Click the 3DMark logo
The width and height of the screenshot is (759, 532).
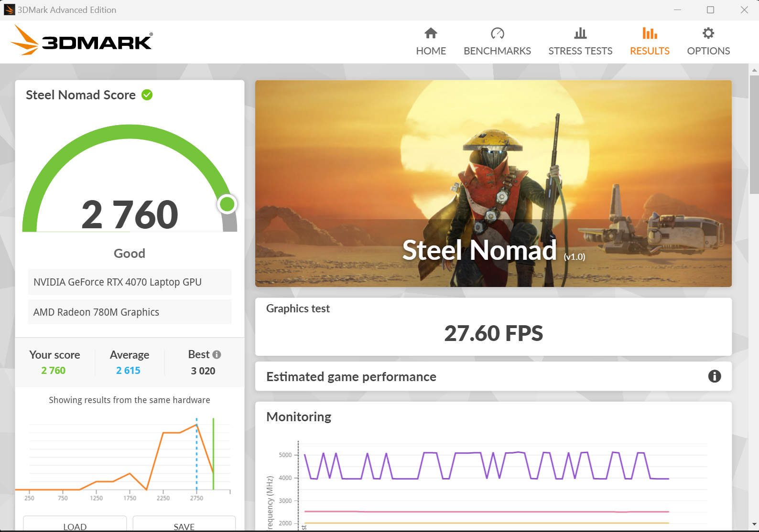[82, 41]
